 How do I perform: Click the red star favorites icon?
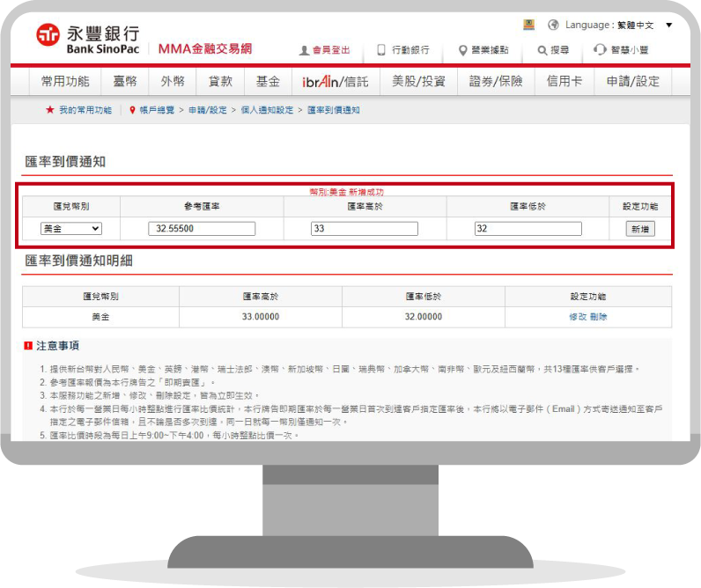tap(49, 110)
